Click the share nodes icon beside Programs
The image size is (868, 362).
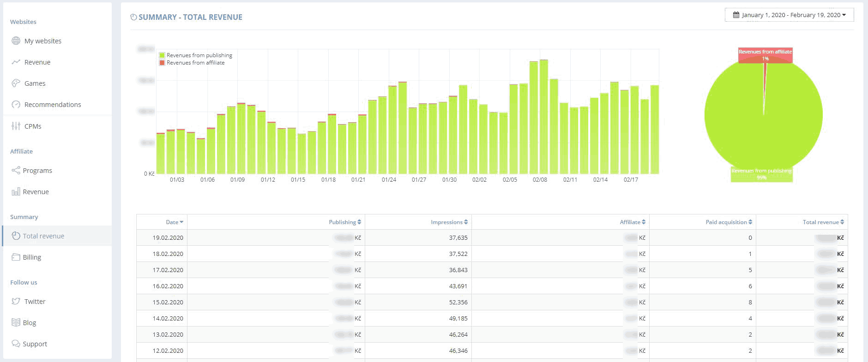(16, 170)
